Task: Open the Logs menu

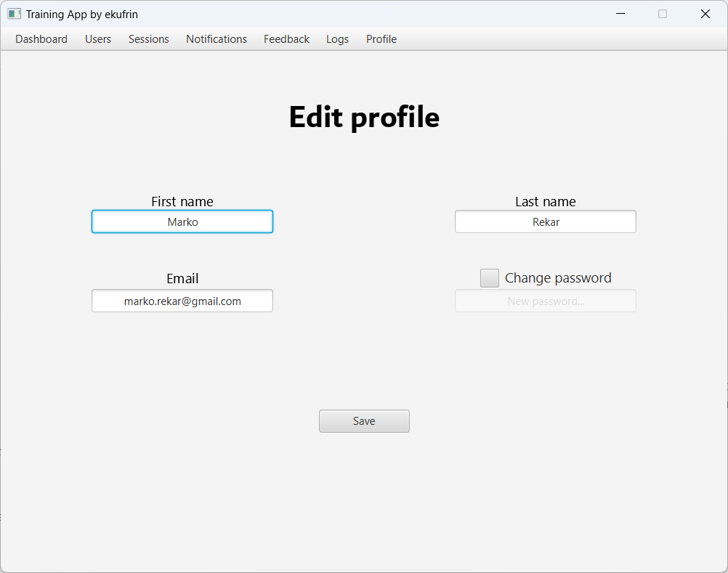Action: tap(338, 39)
